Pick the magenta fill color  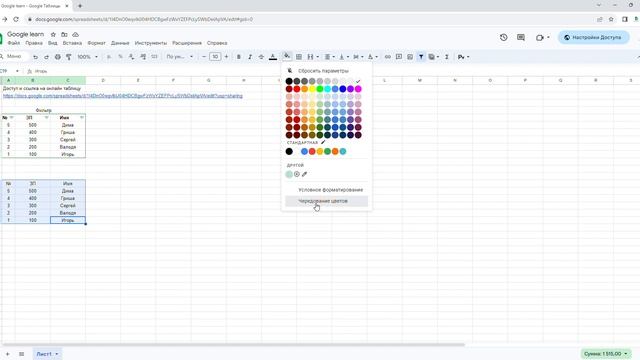pos(358,89)
